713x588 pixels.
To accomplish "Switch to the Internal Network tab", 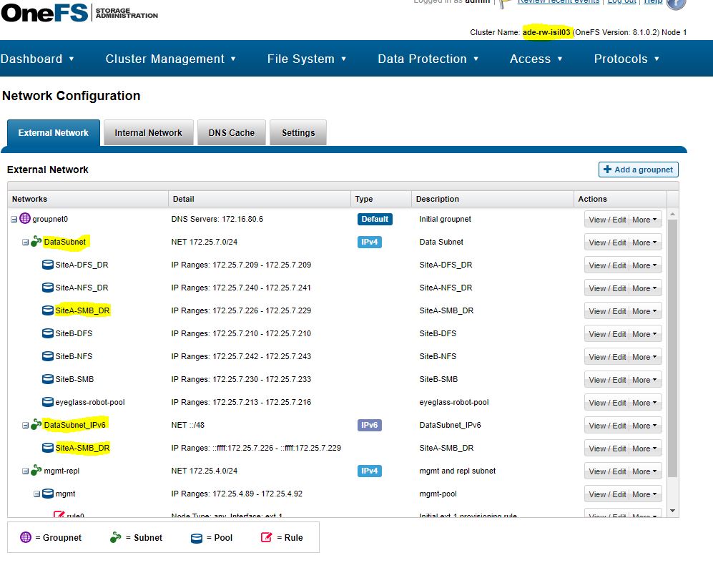I will (148, 133).
